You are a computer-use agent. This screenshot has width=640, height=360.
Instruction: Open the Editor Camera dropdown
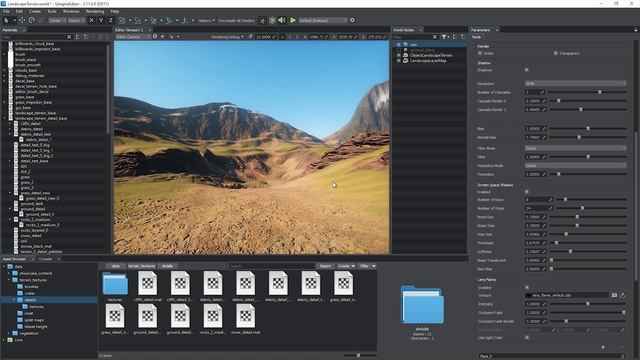(x=133, y=37)
